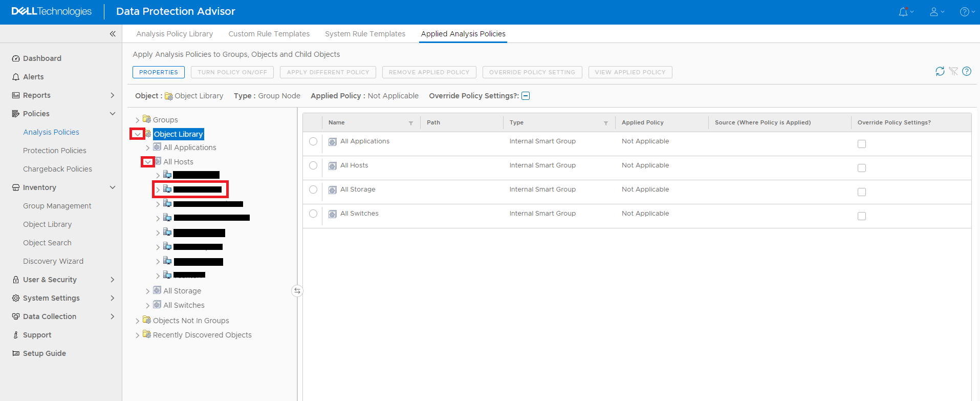The height and width of the screenshot is (401, 980).
Task: Check override settings for All Switches
Action: (862, 216)
